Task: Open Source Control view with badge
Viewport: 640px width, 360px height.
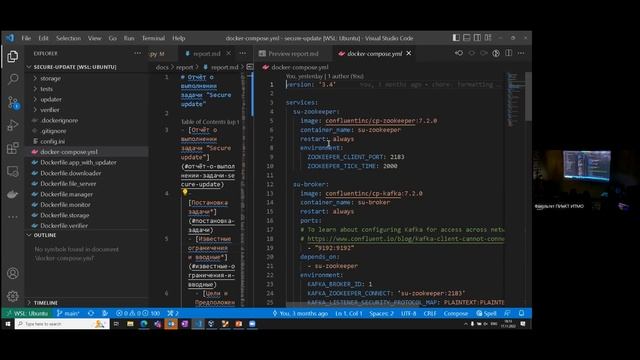Action: (x=13, y=102)
